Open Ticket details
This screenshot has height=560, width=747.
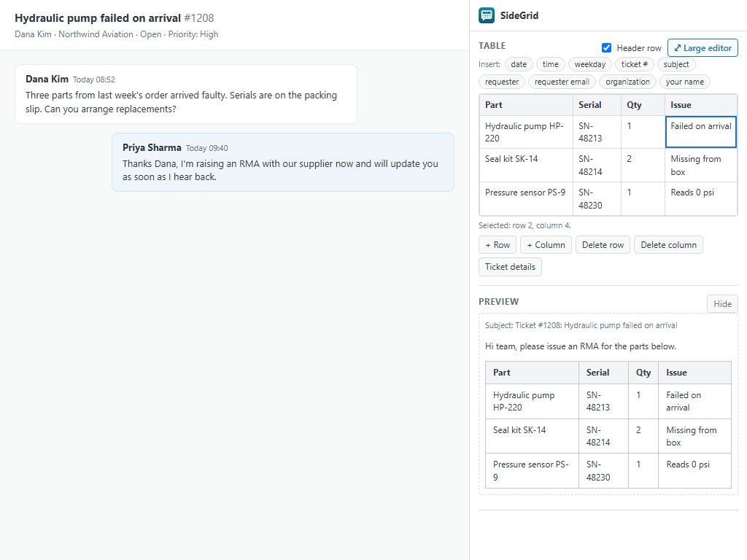pos(510,267)
